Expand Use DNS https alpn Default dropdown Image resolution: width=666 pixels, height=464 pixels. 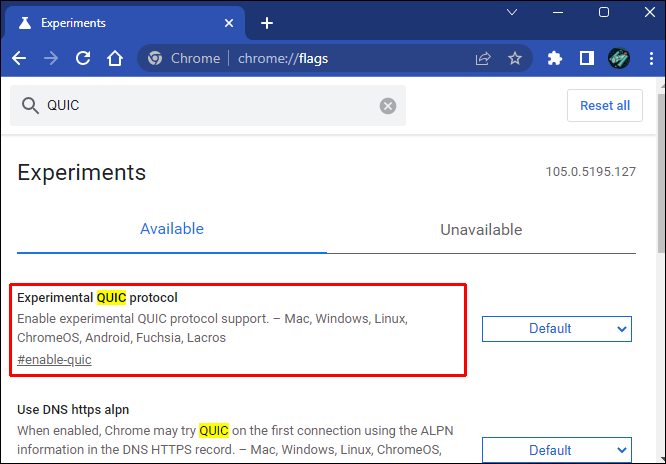point(556,450)
